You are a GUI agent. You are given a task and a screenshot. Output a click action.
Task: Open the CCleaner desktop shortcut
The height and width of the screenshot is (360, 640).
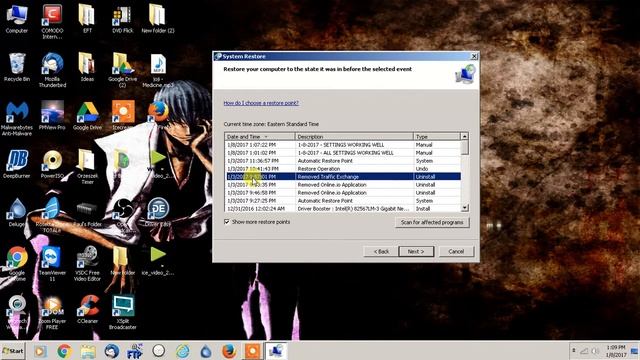[87, 309]
